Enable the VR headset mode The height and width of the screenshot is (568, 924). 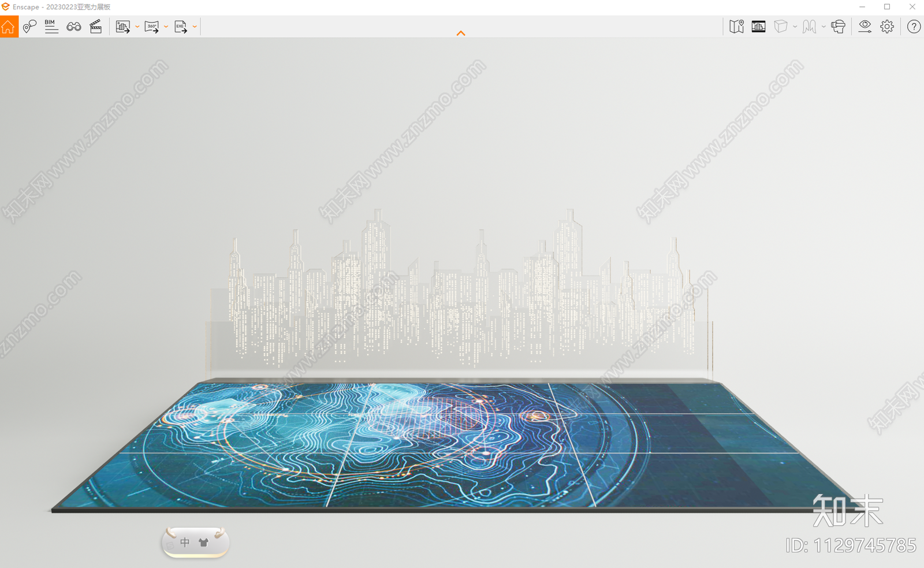click(838, 27)
